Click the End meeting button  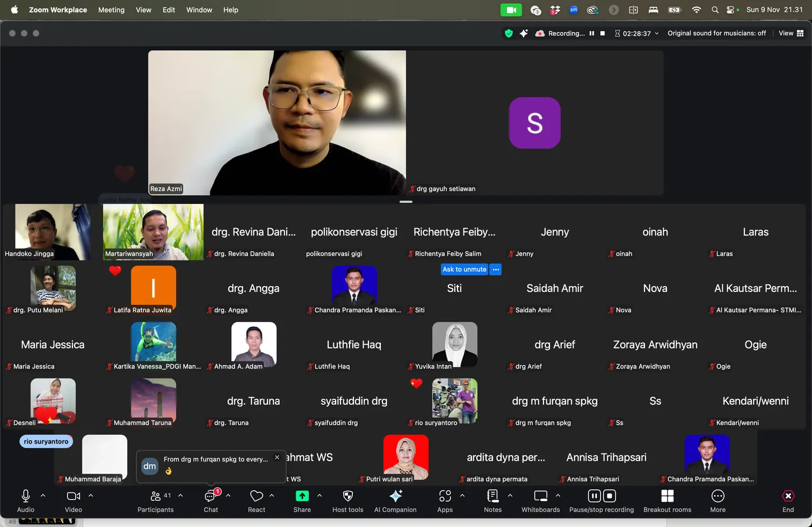tap(788, 497)
